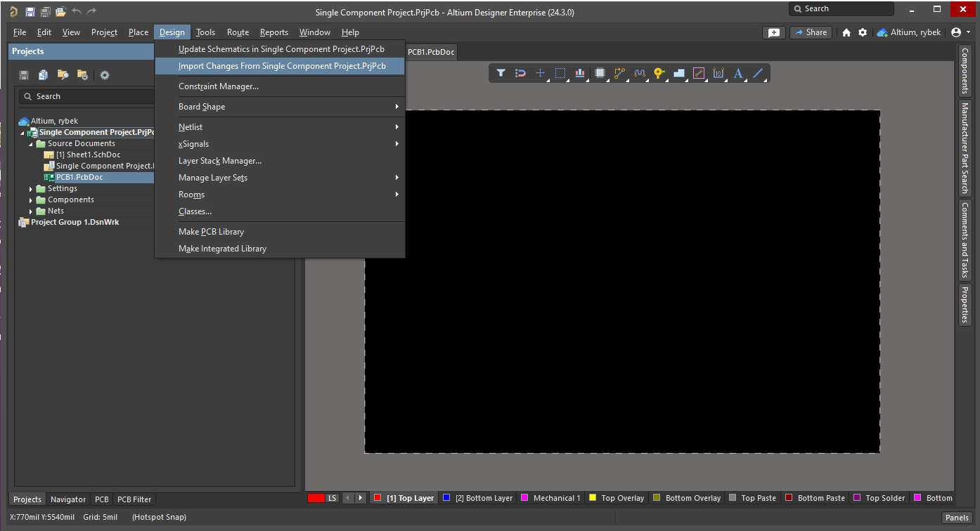Select Make PCB Library

(280, 232)
